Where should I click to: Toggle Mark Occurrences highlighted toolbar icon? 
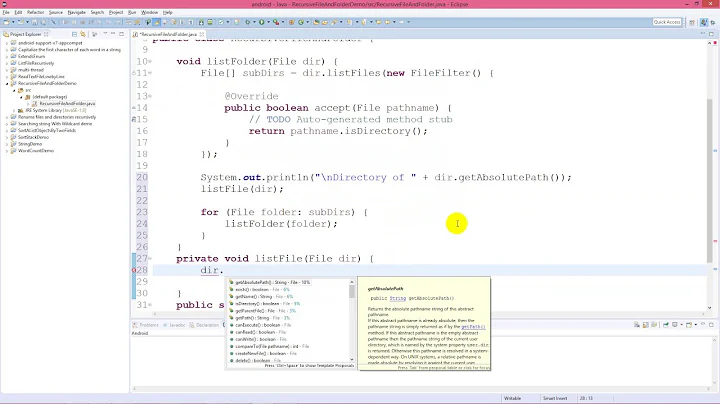[157, 22]
